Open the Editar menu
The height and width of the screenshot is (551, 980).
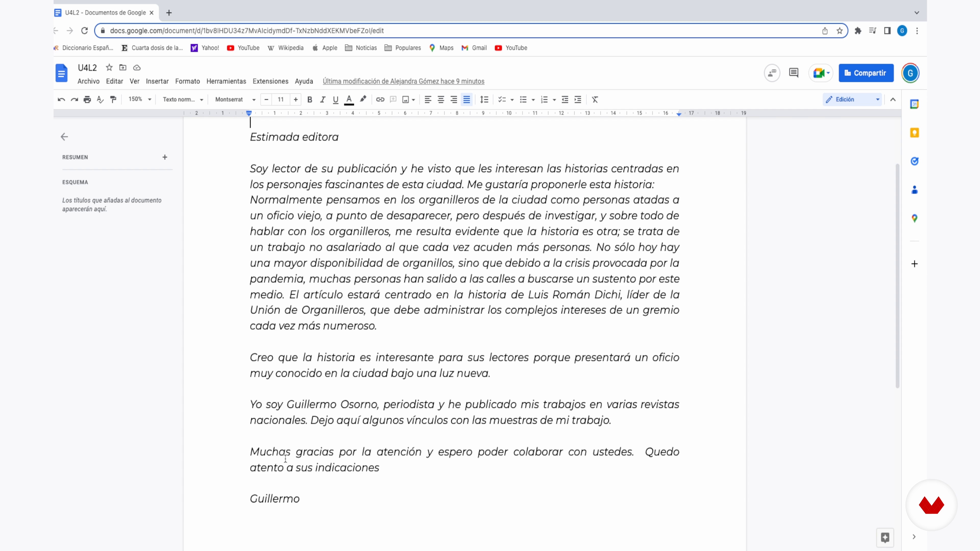115,81
